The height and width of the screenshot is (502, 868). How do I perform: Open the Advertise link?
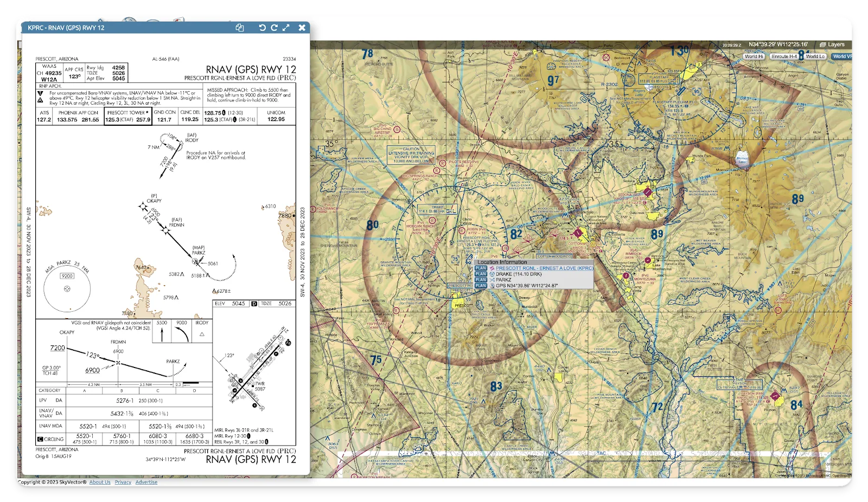[146, 482]
